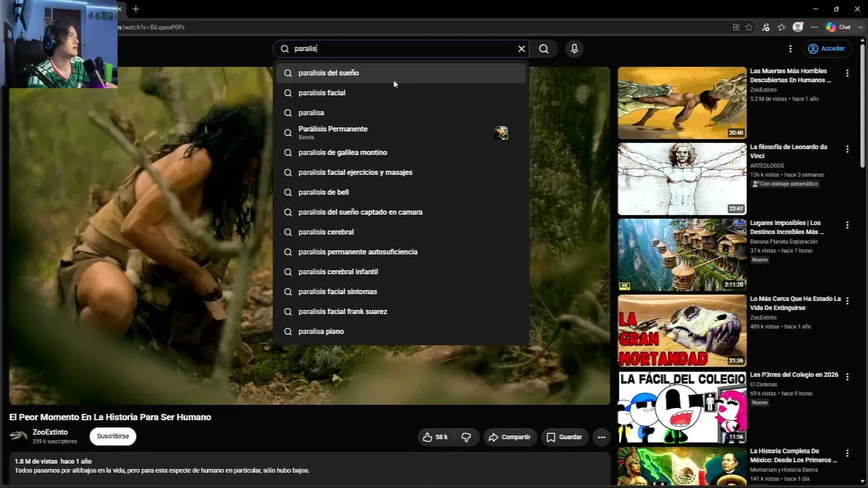Save the video with Guardar
Screen dimensions: 868x488
[564, 437]
